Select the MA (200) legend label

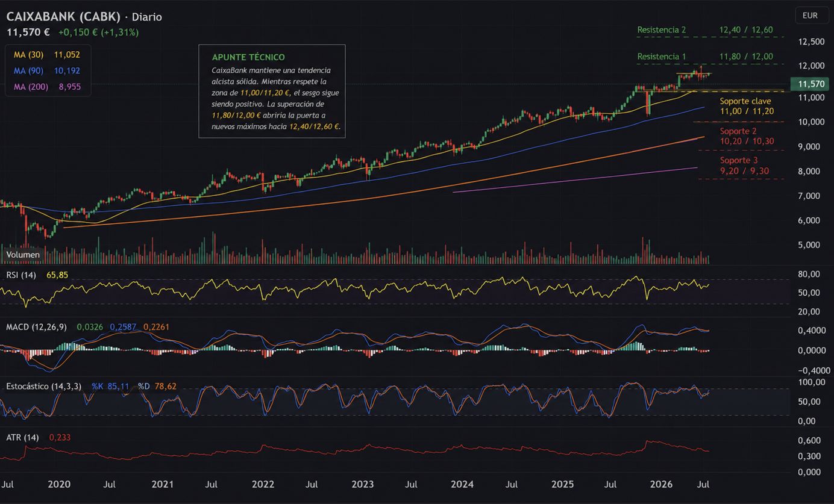[30, 87]
